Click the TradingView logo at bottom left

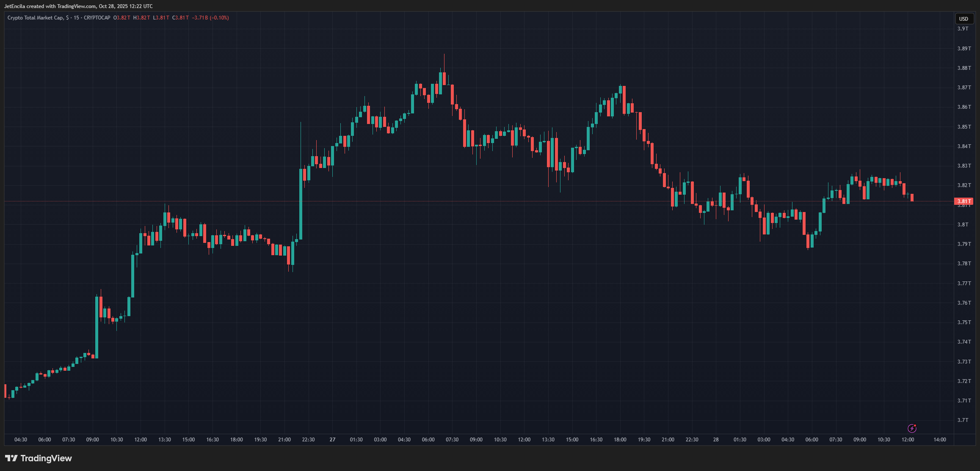pyautogui.click(x=39, y=458)
